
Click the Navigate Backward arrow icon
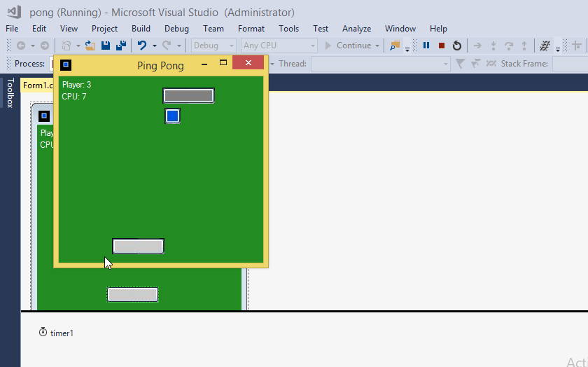(21, 46)
